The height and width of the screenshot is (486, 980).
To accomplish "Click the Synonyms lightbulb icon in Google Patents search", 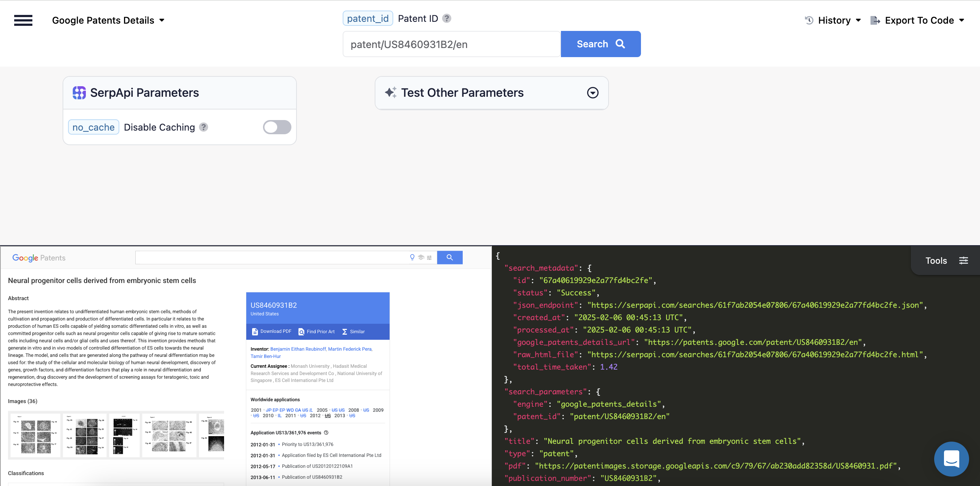I will click(x=412, y=257).
